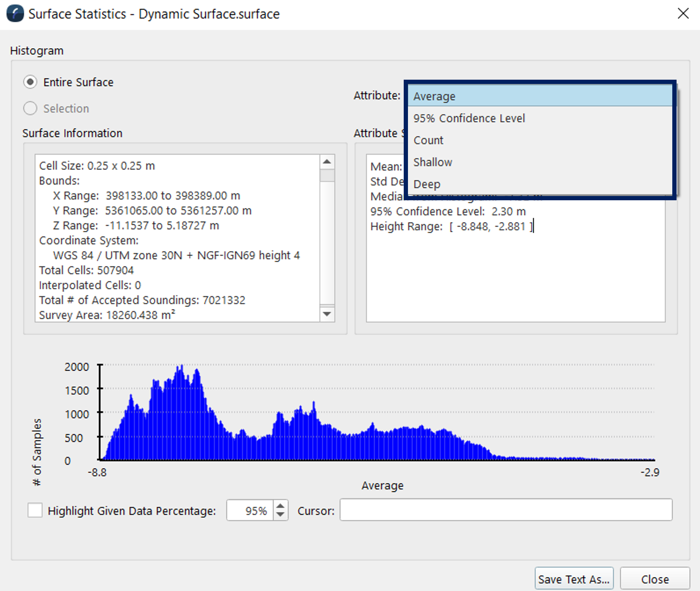Click the Surface Information scroll down arrow

pyautogui.click(x=327, y=314)
